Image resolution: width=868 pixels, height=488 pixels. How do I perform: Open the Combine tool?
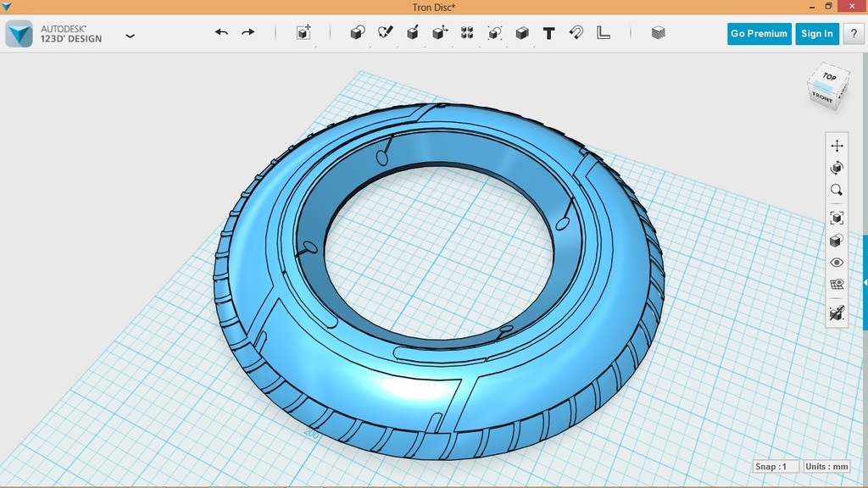point(521,32)
